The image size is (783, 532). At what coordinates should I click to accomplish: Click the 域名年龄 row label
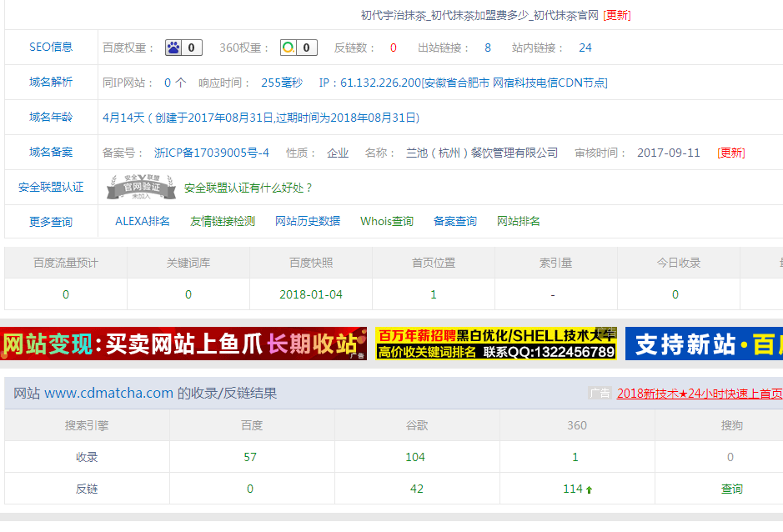(x=51, y=117)
